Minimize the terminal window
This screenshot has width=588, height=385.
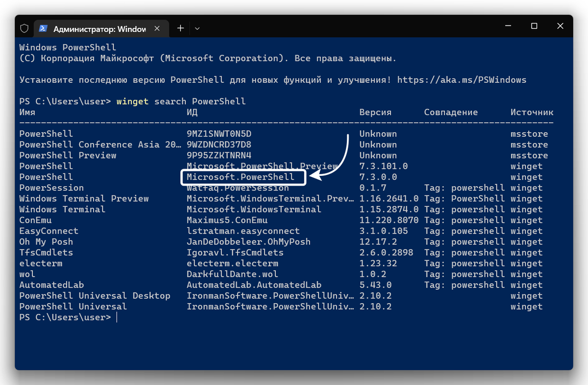click(508, 26)
